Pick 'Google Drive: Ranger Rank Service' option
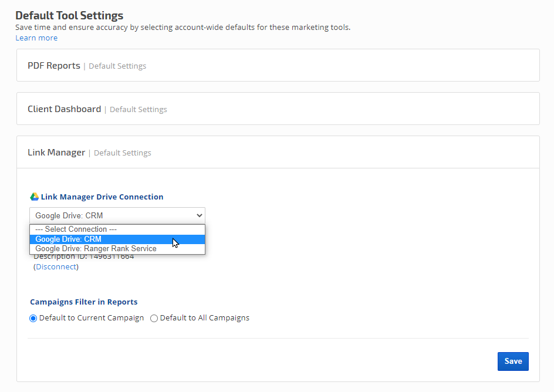554x392 pixels. pos(96,248)
